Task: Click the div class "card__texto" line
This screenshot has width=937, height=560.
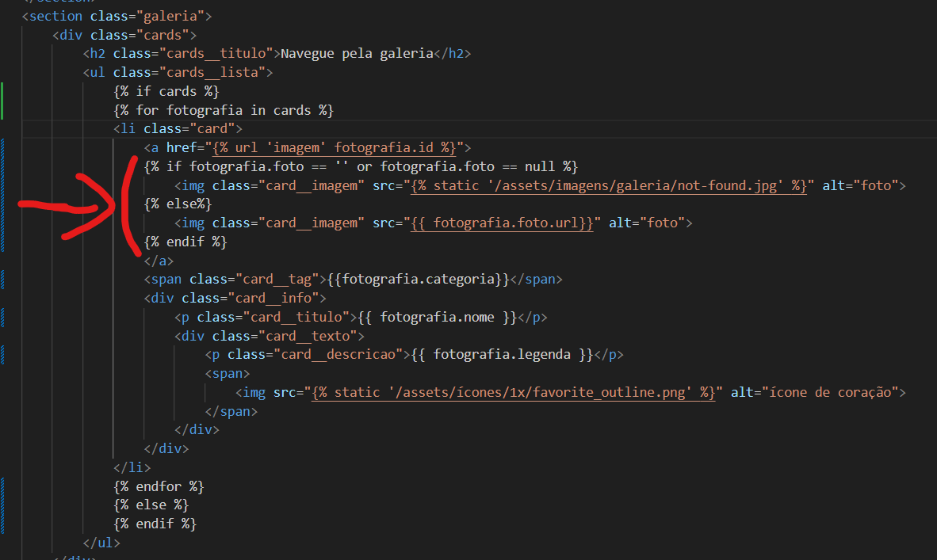Action: [x=270, y=336]
